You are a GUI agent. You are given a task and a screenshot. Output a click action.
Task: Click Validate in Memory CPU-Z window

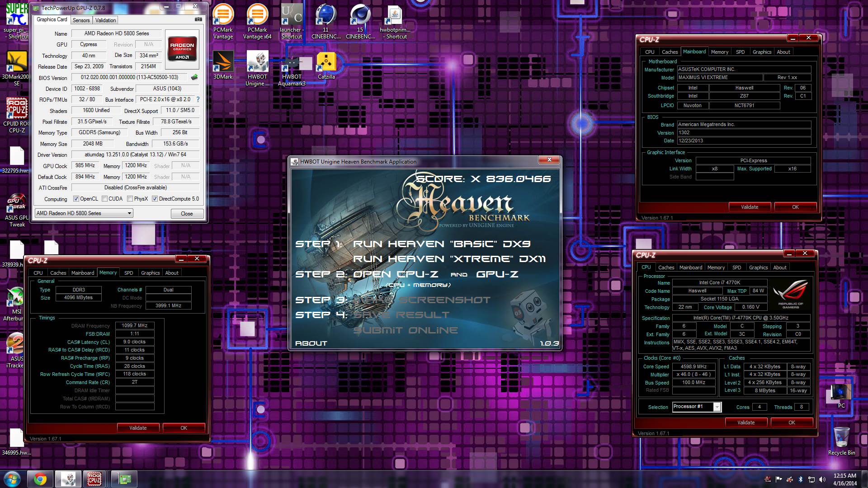click(x=138, y=428)
